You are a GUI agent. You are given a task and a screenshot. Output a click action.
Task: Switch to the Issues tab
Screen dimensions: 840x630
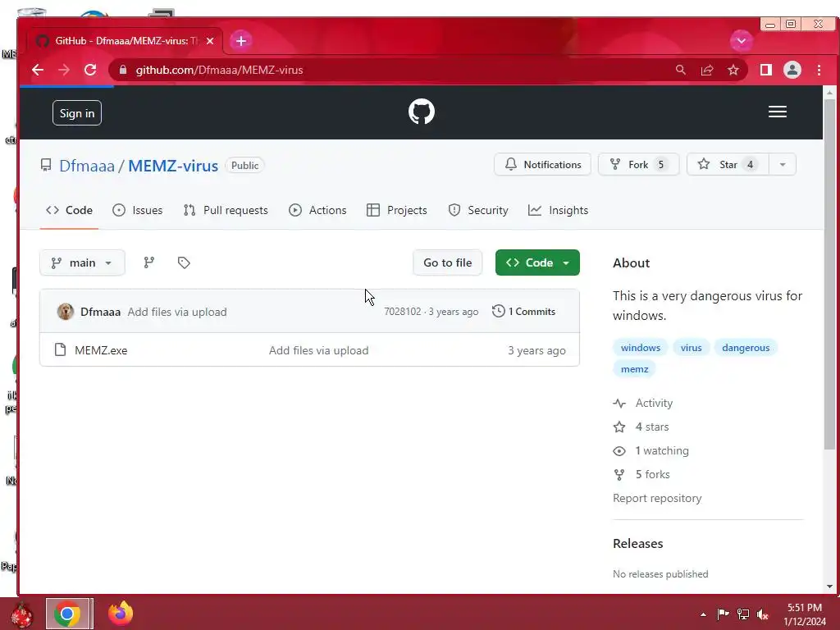138,210
